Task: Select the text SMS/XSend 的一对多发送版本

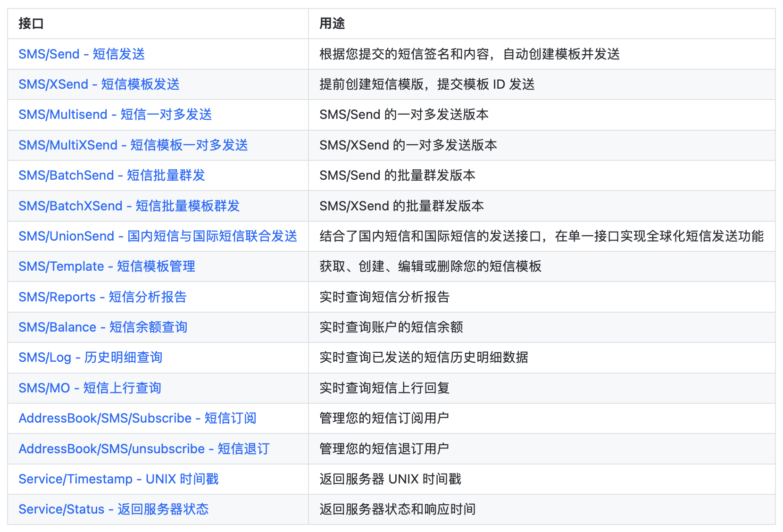Action: point(408,145)
